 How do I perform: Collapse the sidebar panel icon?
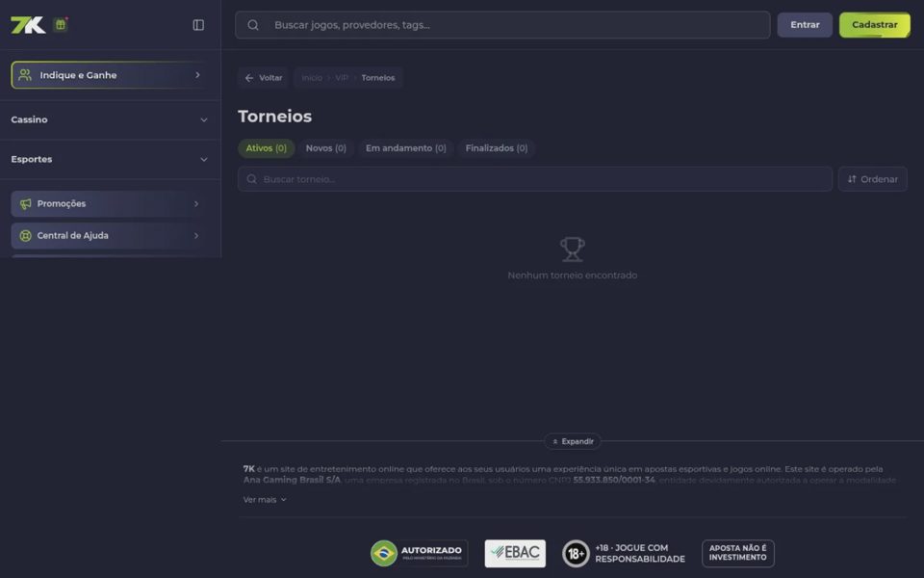pos(198,25)
